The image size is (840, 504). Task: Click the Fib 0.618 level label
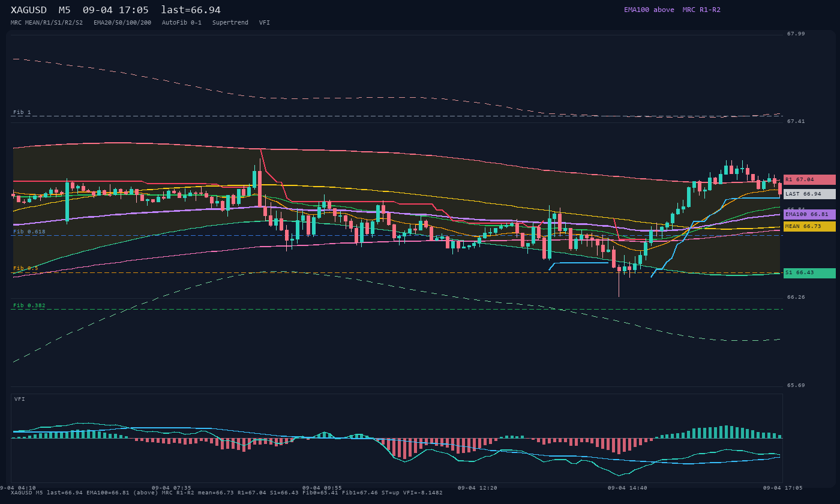point(29,232)
